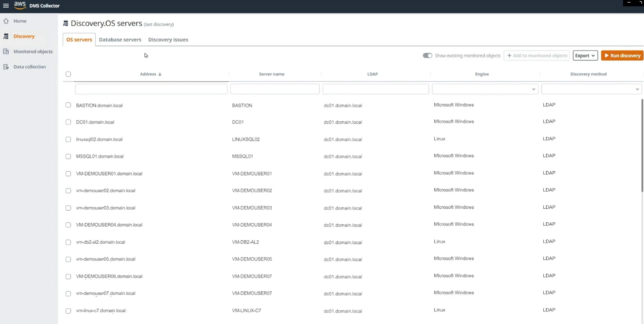The height and width of the screenshot is (324, 644).
Task: Click the Run discovery button
Action: (622, 55)
